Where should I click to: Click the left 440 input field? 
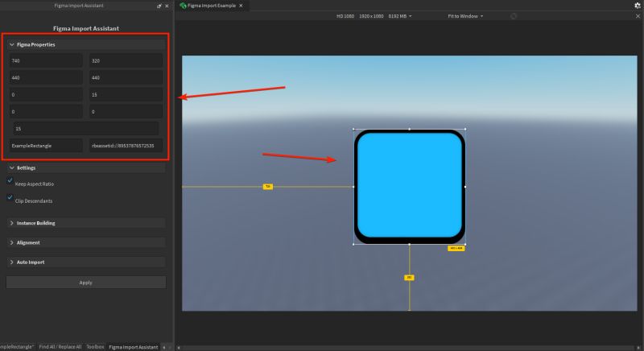(x=46, y=77)
